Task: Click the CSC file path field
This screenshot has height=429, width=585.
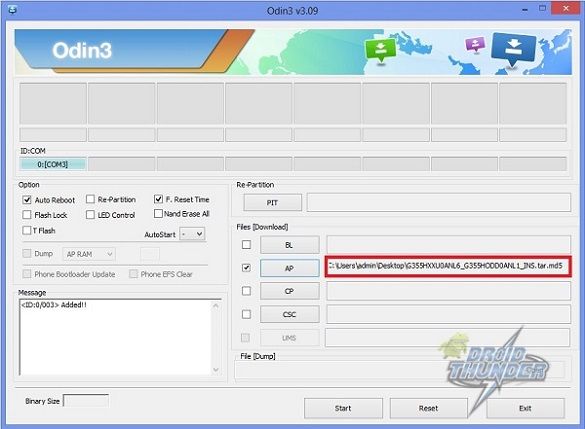Action: 448,314
